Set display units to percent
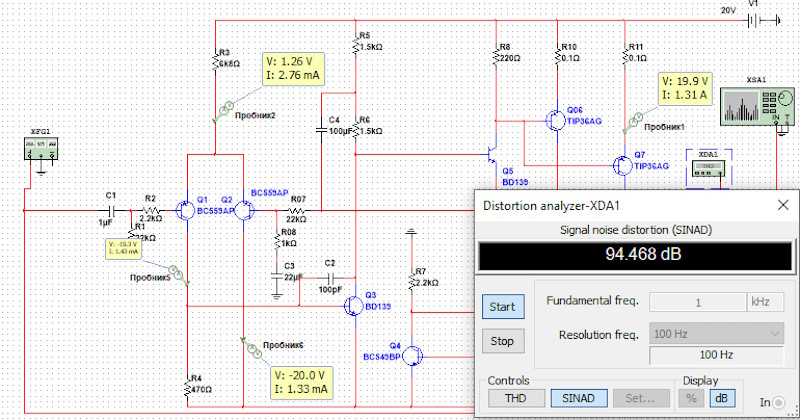Screen dimensions: 800x420 click(x=692, y=399)
